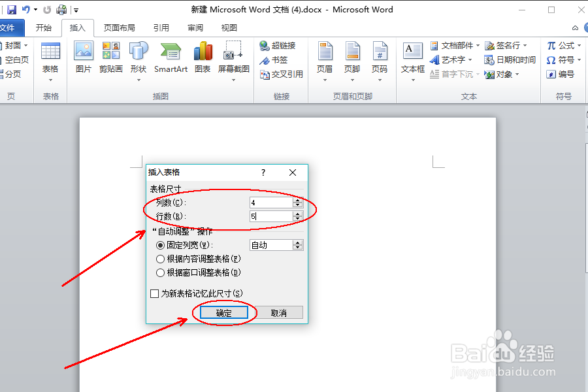Viewport: 588px width, 392px height.
Task: Switch to the 引用 tab
Action: 161,27
